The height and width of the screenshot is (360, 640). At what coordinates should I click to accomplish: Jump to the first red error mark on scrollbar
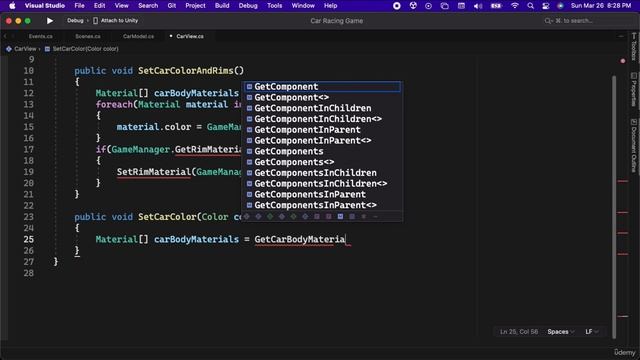(623, 181)
